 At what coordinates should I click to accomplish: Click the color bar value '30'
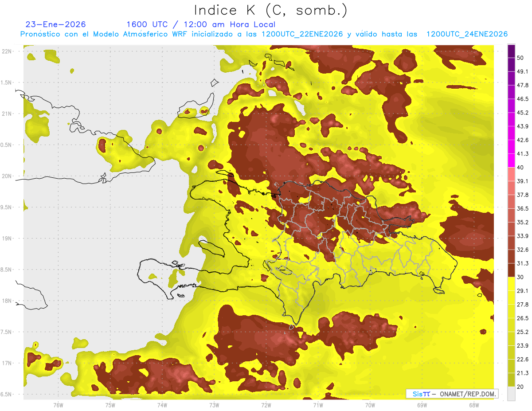[520, 277]
